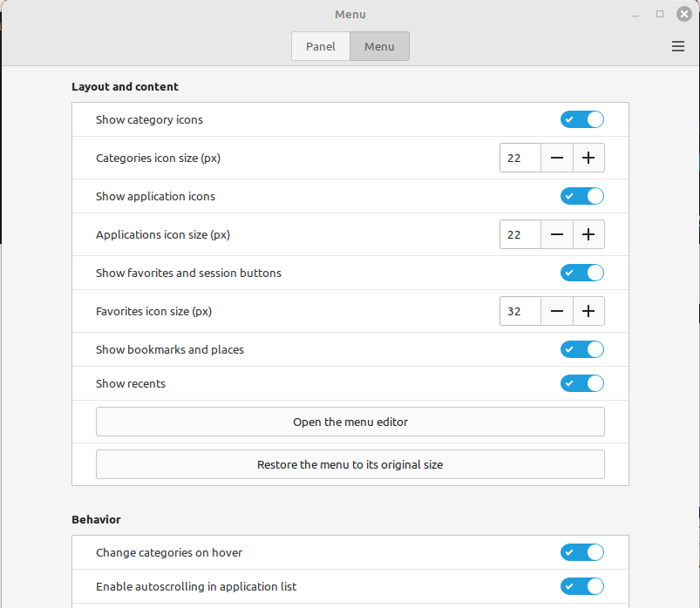
Task: Decrease the Categories icon size
Action: pyautogui.click(x=557, y=159)
